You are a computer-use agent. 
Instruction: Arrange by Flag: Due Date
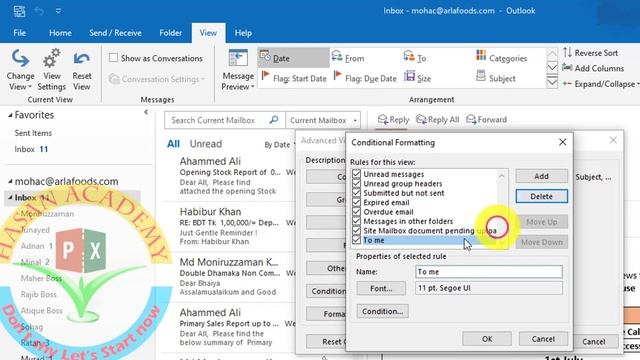[365, 78]
